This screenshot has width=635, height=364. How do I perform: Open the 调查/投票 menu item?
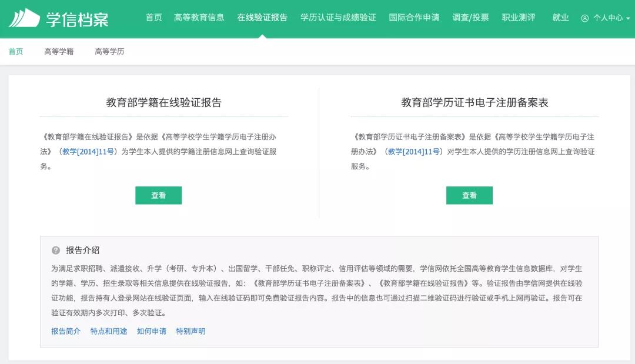[470, 18]
